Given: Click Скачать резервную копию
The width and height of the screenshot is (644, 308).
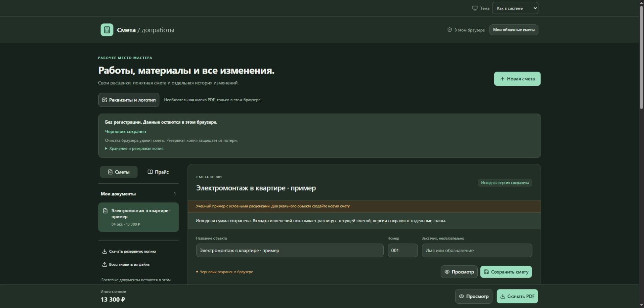Looking at the screenshot, I should [x=129, y=251].
